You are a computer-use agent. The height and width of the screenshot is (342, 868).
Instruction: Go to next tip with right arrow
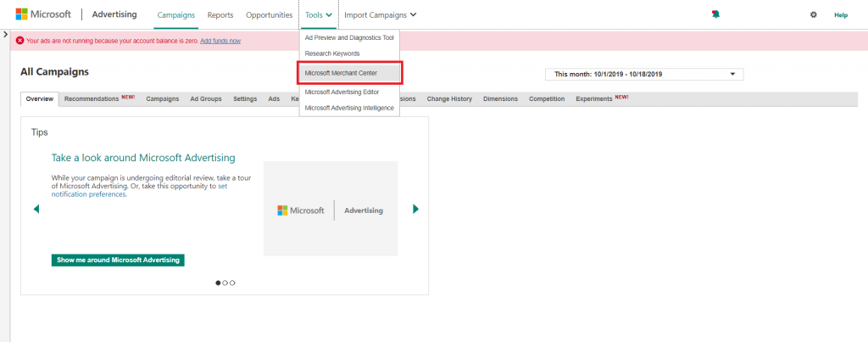[415, 209]
